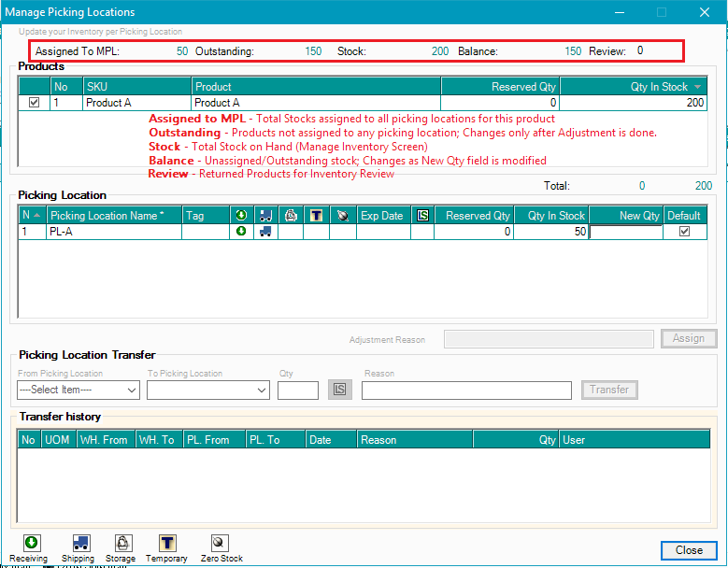
Task: Click the LS icon beside transfer Qty field
Action: (340, 390)
